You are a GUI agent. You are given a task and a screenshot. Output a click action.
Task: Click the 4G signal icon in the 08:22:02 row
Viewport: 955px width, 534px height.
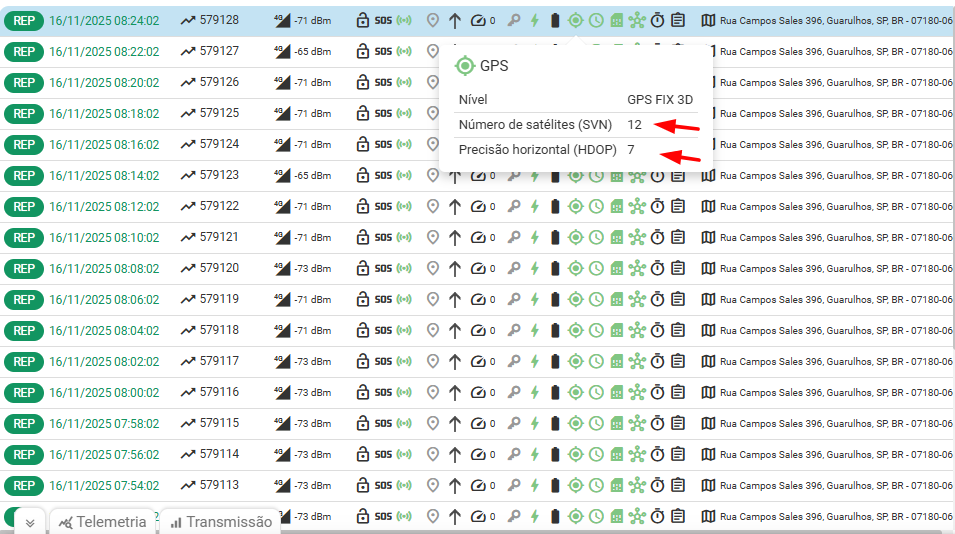coord(281,51)
